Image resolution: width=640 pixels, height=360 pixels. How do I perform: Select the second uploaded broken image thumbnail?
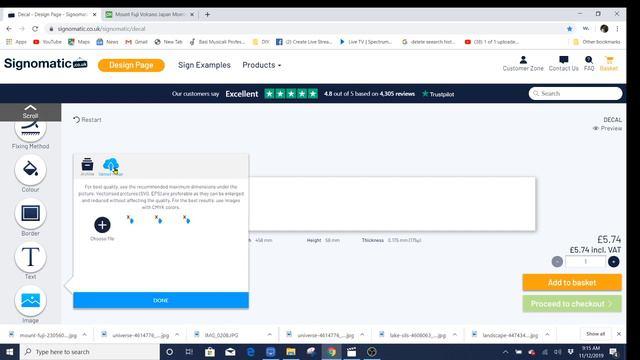[158, 220]
